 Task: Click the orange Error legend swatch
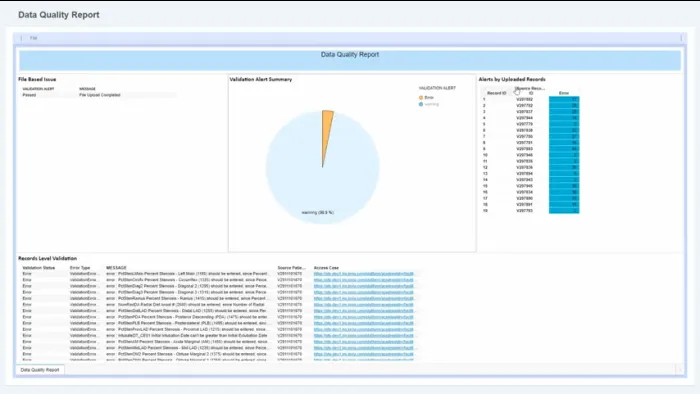pos(421,97)
